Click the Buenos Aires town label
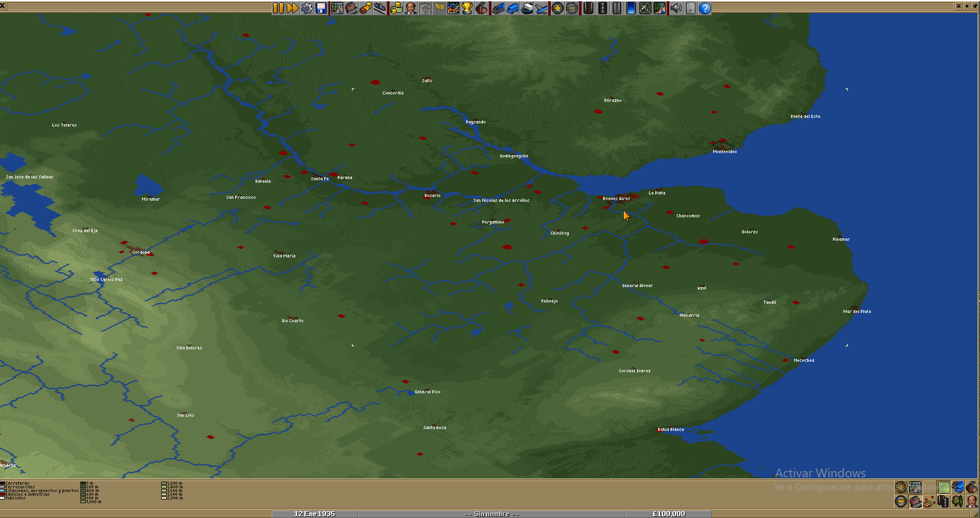Screen dimensions: 980x518 [x=616, y=199]
